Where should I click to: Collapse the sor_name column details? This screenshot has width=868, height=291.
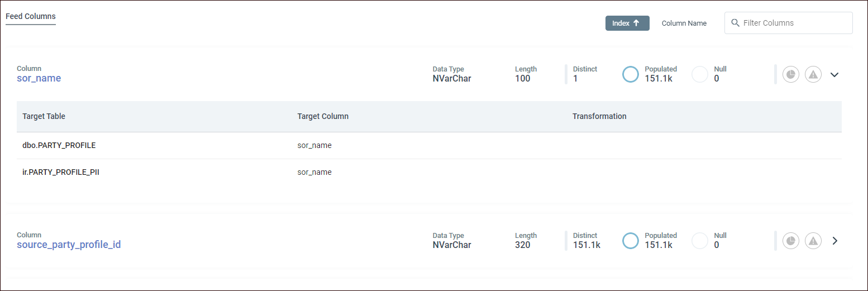pyautogui.click(x=834, y=74)
